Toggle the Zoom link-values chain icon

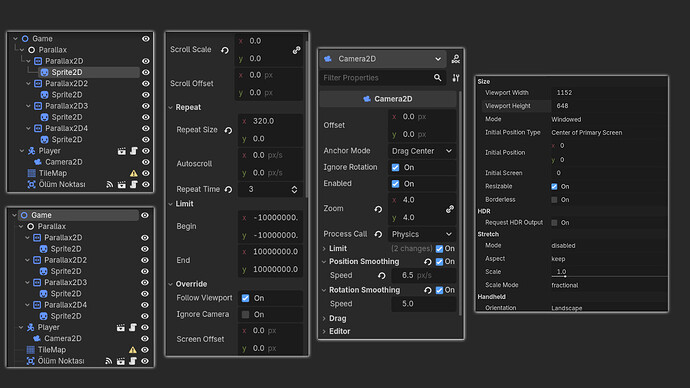pos(450,209)
